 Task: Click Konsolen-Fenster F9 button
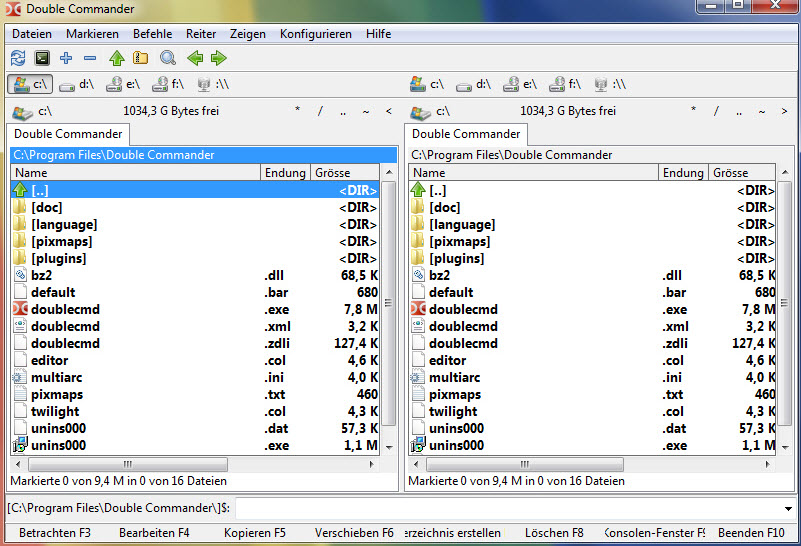(x=654, y=533)
